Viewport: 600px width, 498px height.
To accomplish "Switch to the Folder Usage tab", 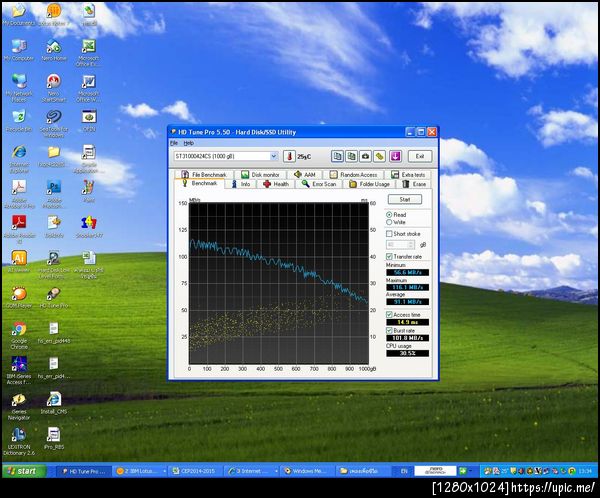I will tap(370, 184).
